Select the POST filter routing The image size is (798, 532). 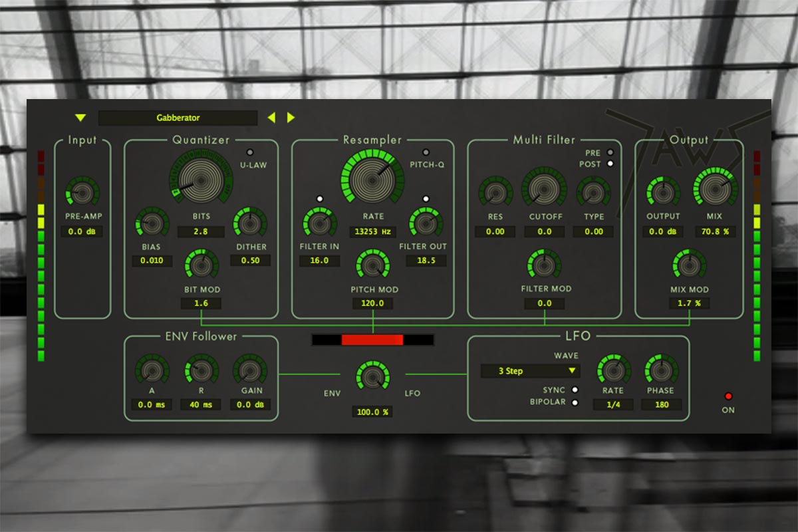coord(610,164)
